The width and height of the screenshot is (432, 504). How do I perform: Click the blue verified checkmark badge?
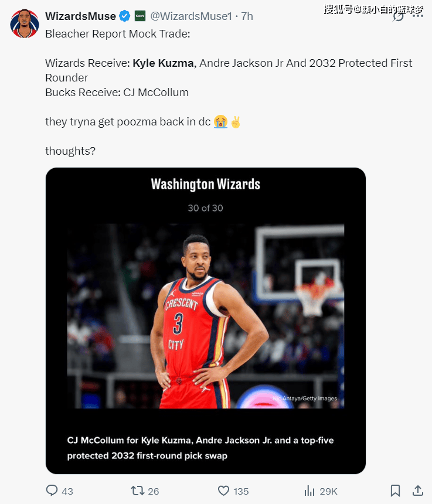(125, 16)
